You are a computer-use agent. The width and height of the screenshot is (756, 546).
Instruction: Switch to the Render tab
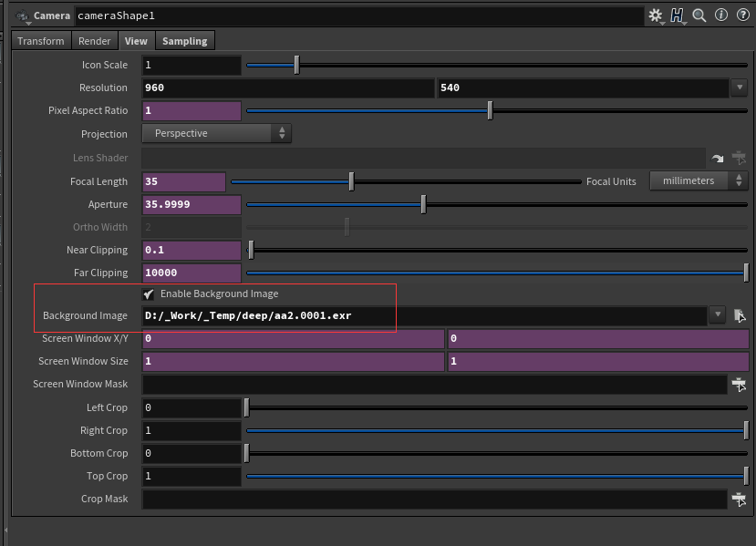94,40
